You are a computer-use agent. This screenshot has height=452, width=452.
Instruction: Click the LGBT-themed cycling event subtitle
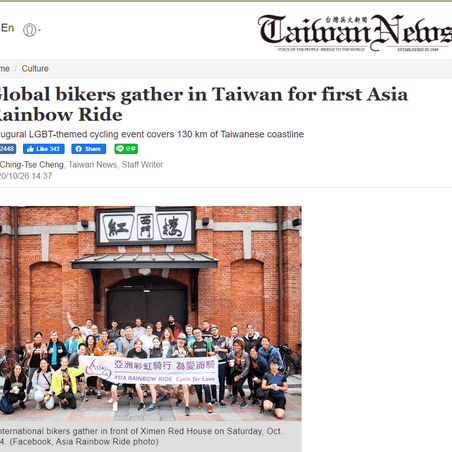click(x=152, y=134)
